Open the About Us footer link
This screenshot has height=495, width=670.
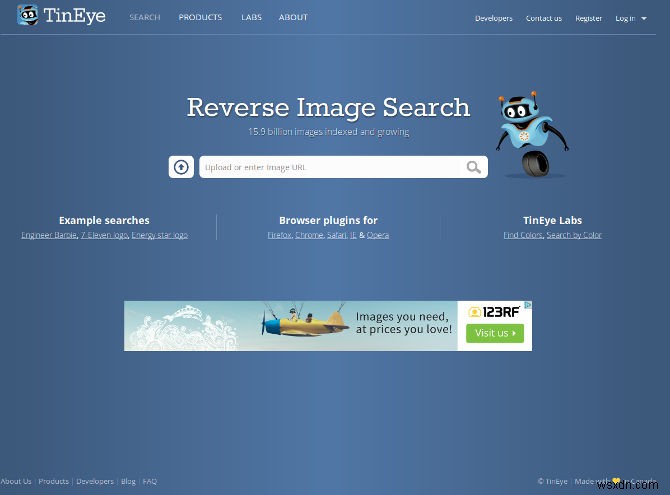coord(16,481)
